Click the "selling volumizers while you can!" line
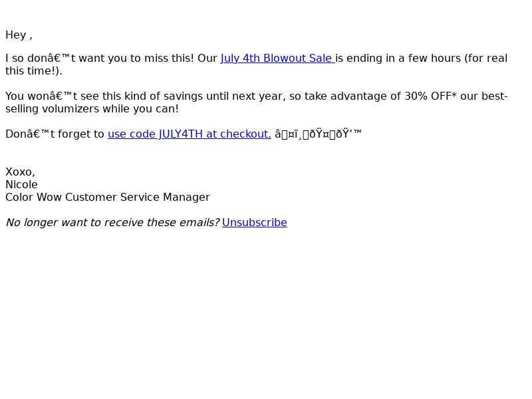 click(x=92, y=109)
